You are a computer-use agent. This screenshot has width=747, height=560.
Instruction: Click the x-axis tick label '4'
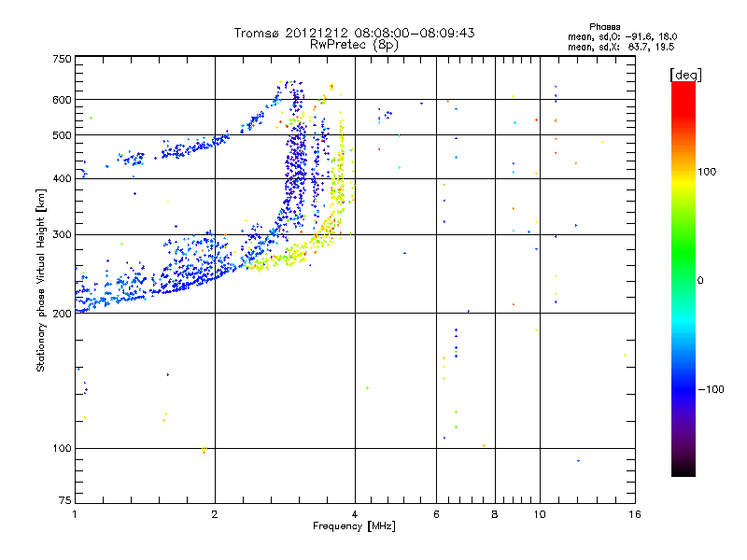tap(355, 514)
